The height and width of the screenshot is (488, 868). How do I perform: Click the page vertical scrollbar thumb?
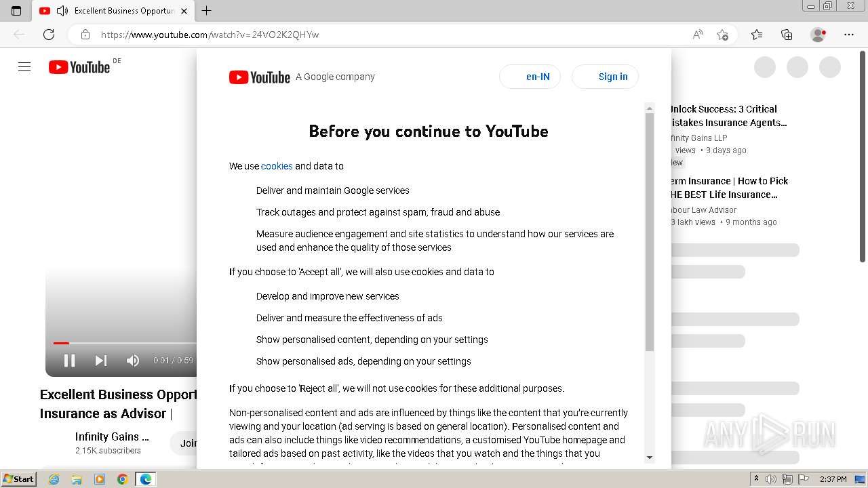863,156
